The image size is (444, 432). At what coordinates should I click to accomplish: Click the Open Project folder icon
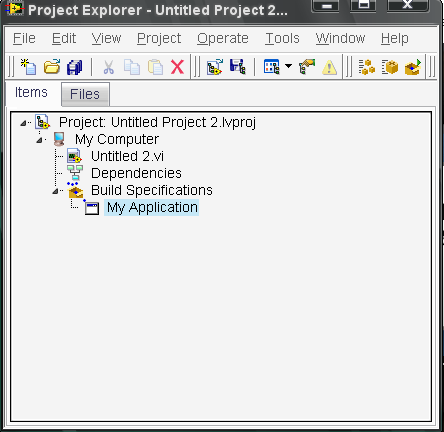[x=52, y=67]
